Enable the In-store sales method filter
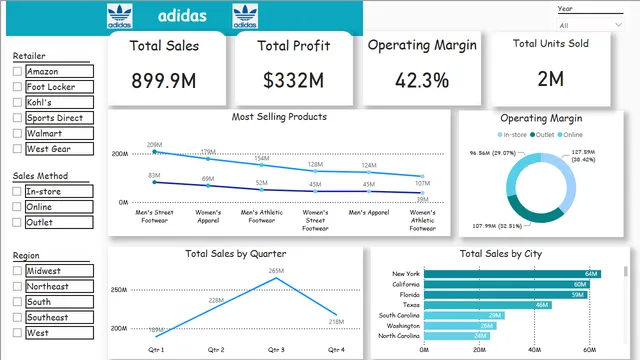The image size is (640, 360). [17, 191]
